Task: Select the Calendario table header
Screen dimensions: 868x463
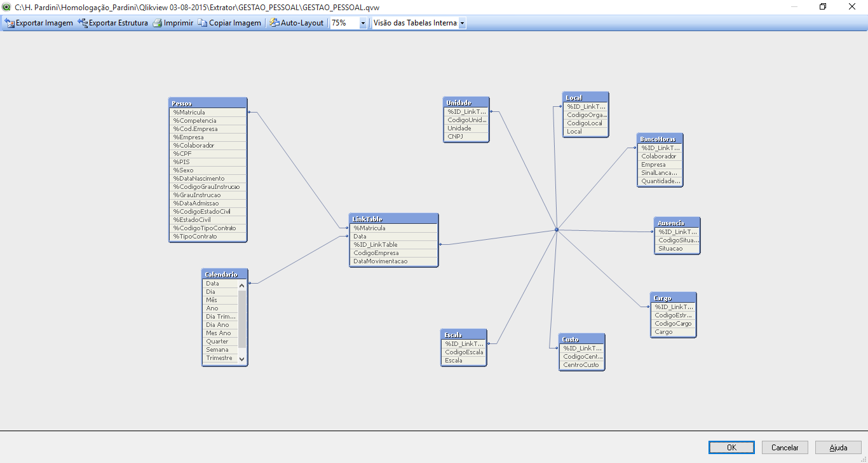Action: (224, 274)
